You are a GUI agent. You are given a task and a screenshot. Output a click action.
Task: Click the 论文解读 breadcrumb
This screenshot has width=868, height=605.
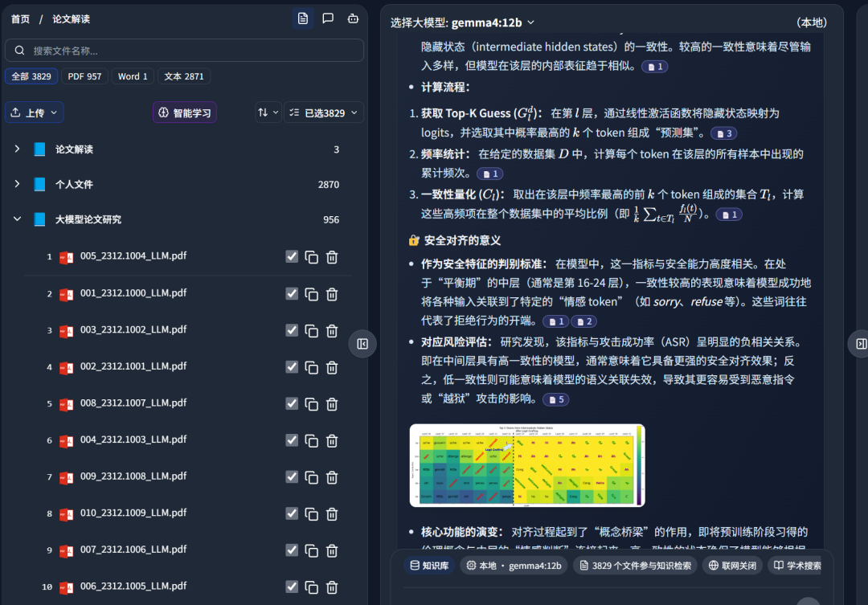(71, 18)
